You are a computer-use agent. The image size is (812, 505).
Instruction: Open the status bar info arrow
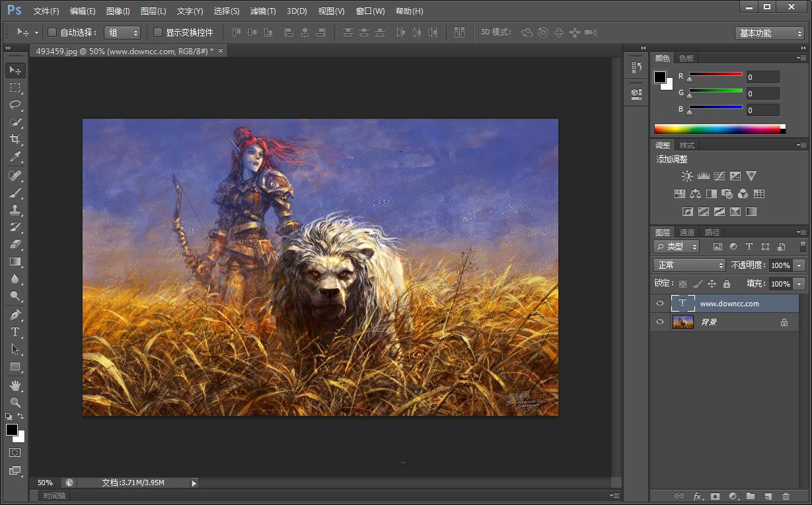point(194,483)
